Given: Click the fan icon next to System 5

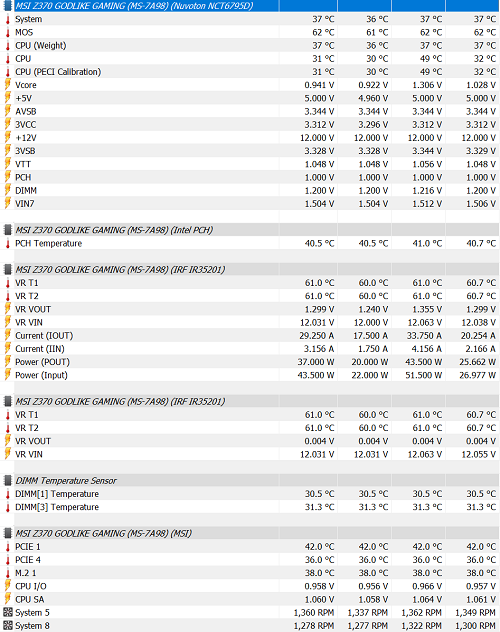Looking at the screenshot, I should (x=7, y=613).
